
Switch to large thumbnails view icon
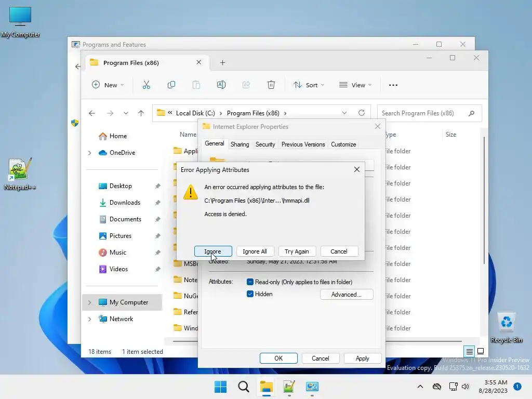(x=481, y=351)
